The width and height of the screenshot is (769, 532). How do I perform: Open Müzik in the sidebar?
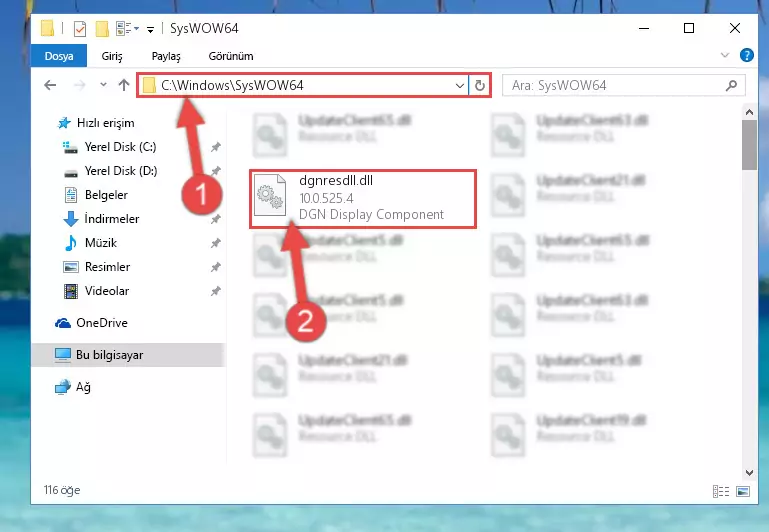pos(101,243)
